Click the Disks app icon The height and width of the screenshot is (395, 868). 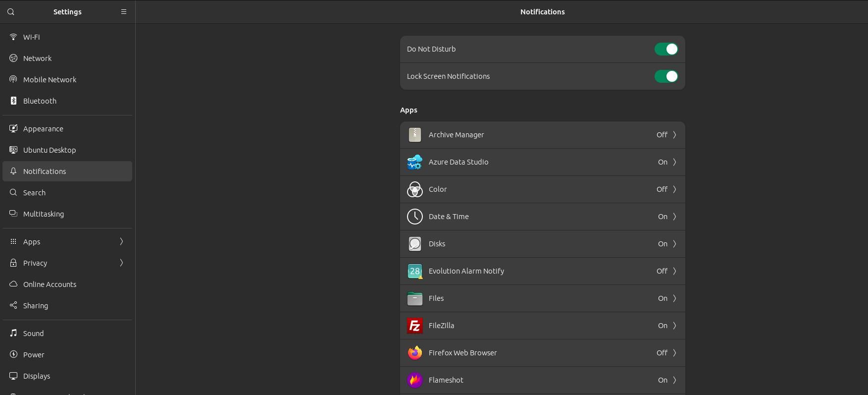click(x=415, y=244)
